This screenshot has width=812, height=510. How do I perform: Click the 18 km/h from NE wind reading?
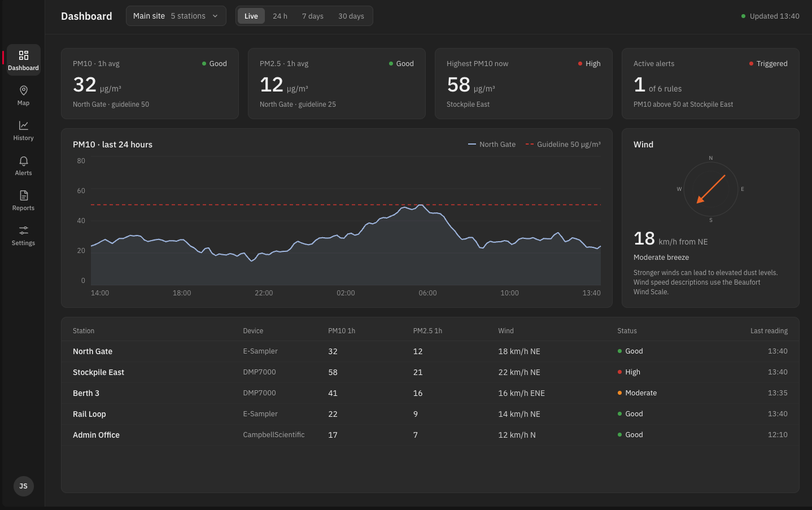671,239
